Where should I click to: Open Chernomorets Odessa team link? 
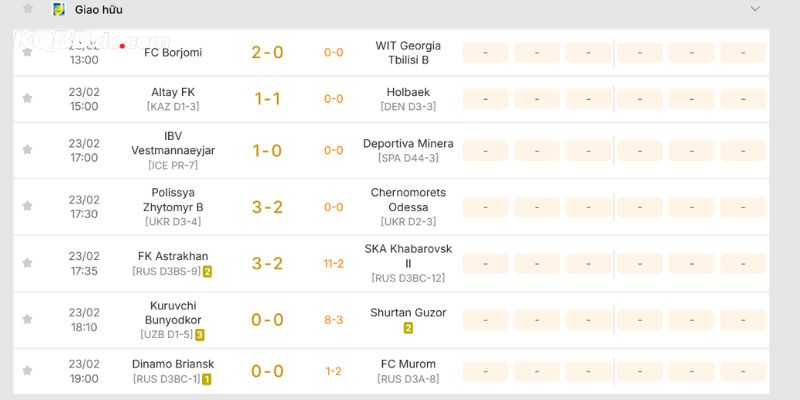408,199
